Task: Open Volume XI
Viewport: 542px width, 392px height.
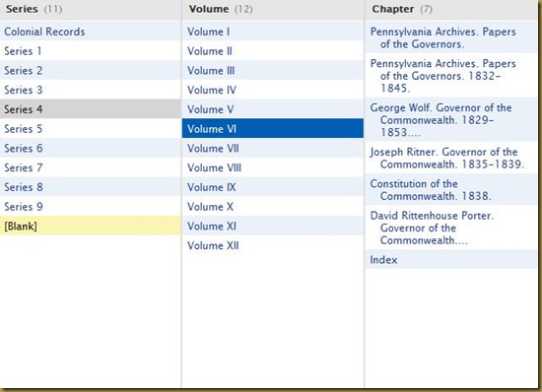Action: (x=273, y=226)
